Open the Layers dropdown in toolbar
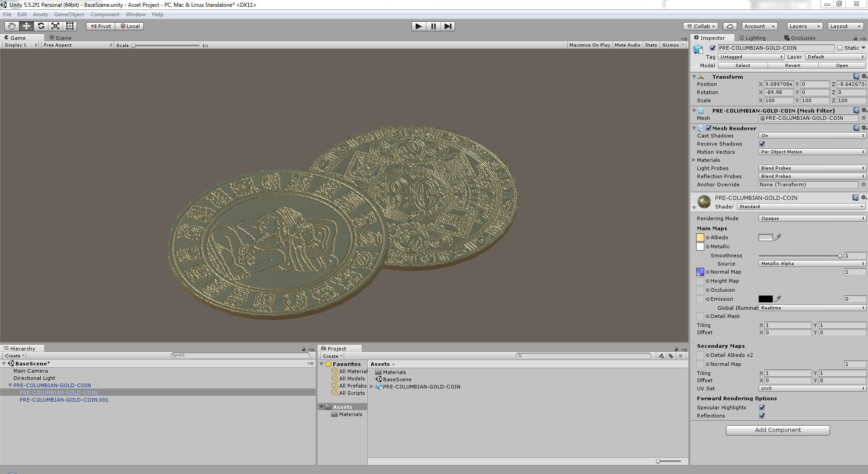Screen dimensions: 868x474 coord(804,26)
